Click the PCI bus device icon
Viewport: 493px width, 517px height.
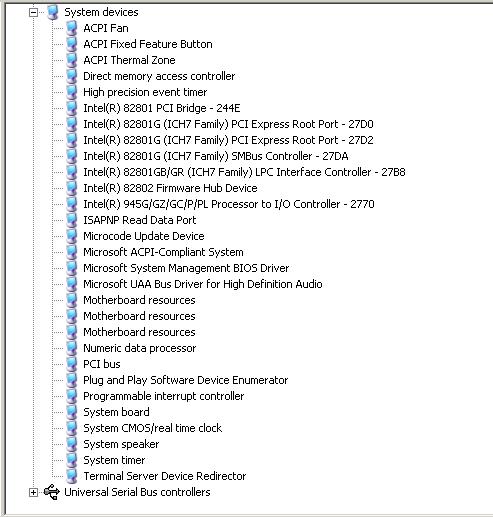pyautogui.click(x=72, y=364)
